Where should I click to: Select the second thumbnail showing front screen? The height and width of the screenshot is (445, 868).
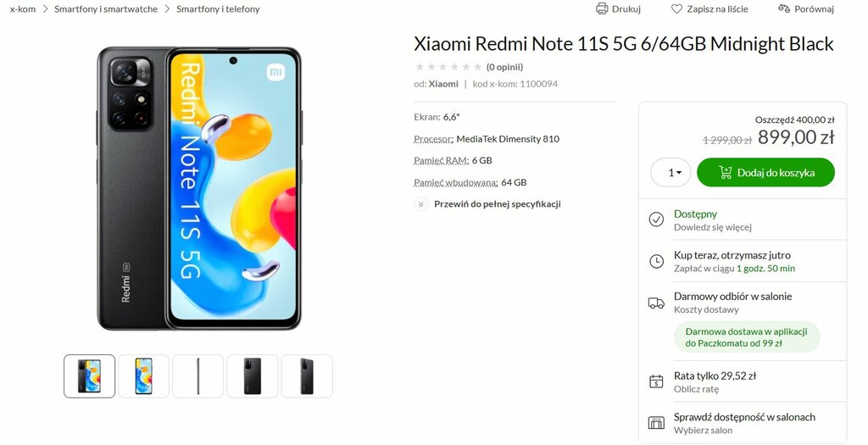tap(143, 376)
